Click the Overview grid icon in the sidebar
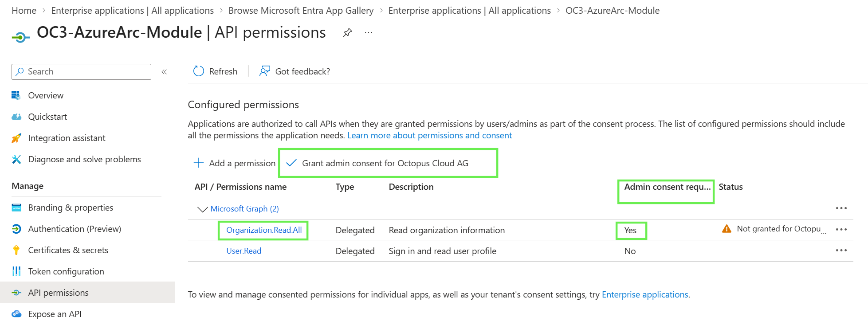The height and width of the screenshot is (325, 868). click(16, 95)
